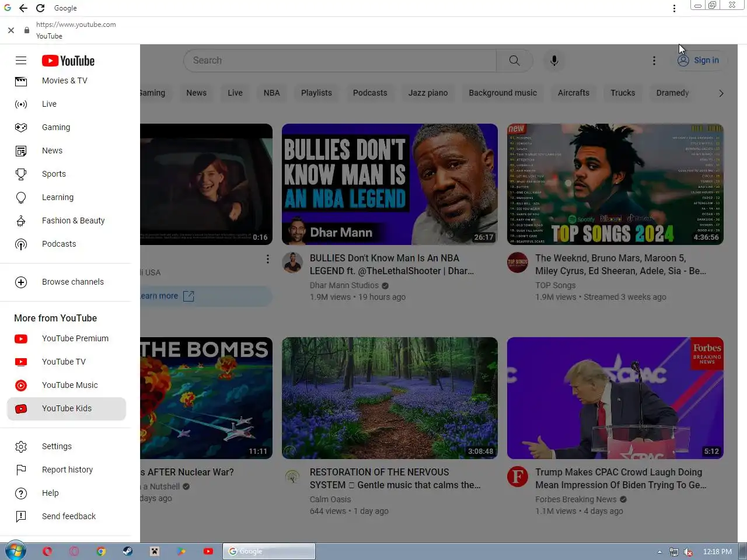Open the YouTube Kids logo icon
The height and width of the screenshot is (560, 747).
(21, 409)
